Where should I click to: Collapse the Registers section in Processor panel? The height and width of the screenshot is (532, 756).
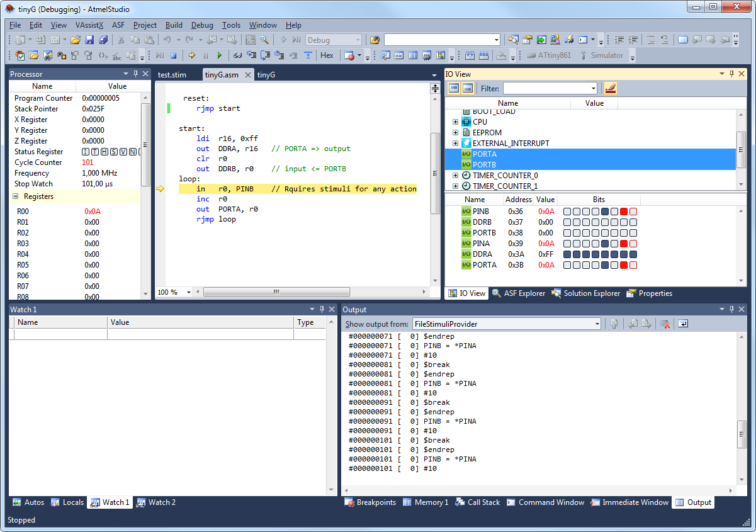(x=16, y=196)
